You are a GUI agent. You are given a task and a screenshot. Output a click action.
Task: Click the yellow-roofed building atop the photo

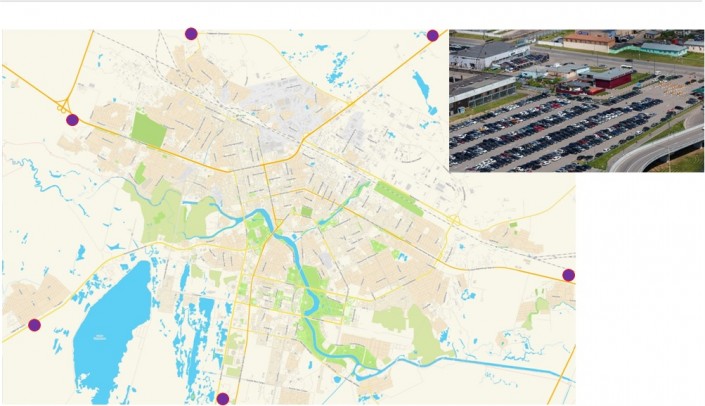[x=589, y=41]
